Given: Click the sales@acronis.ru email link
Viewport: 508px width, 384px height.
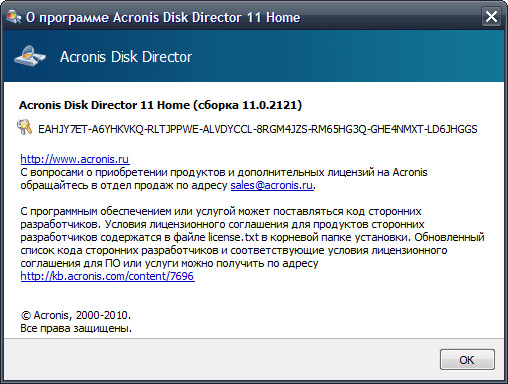Looking at the screenshot, I should (272, 185).
